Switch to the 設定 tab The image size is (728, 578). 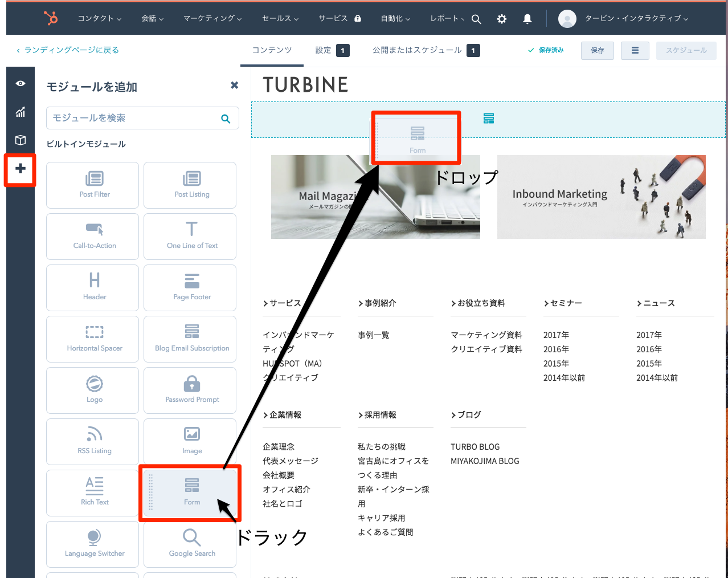(x=323, y=50)
